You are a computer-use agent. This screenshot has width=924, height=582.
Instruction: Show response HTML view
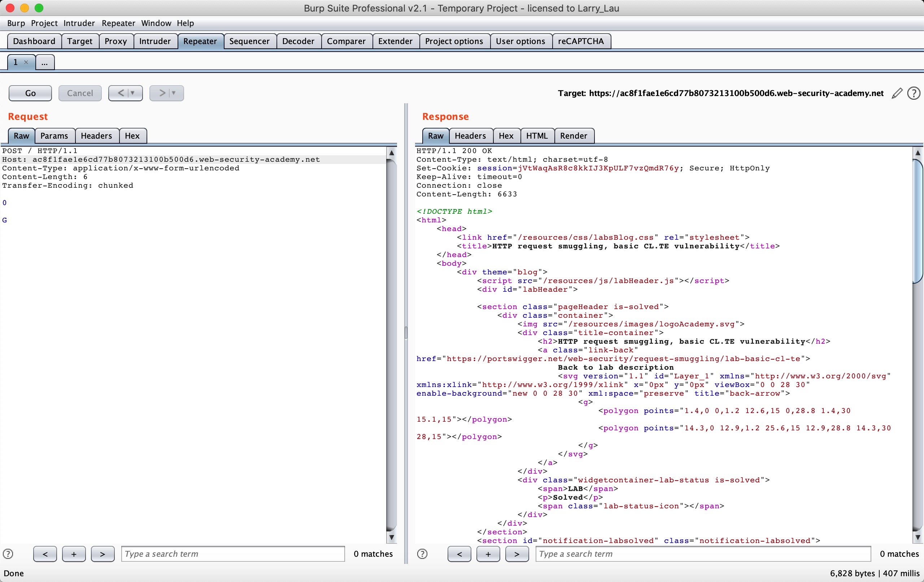tap(537, 135)
